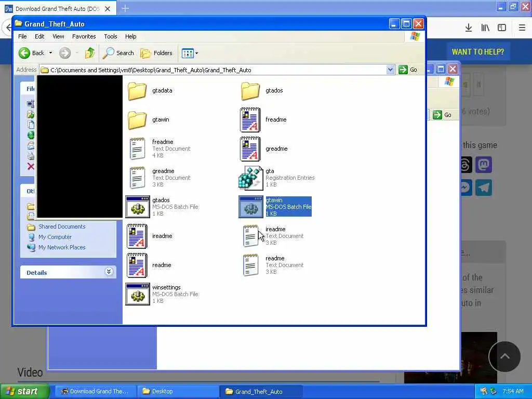Select the 'winsettings' file name text
Viewport: 532px width, 399px height.
tap(166, 287)
